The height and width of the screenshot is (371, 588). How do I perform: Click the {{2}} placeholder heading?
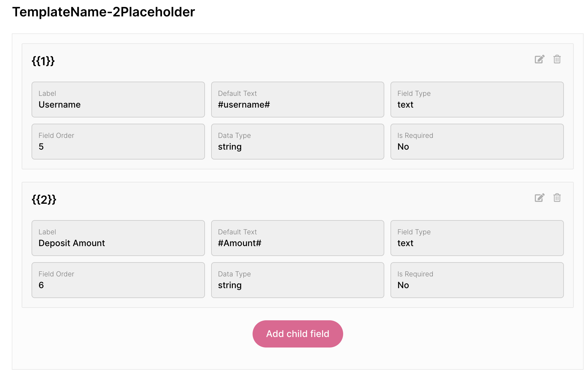(x=44, y=199)
